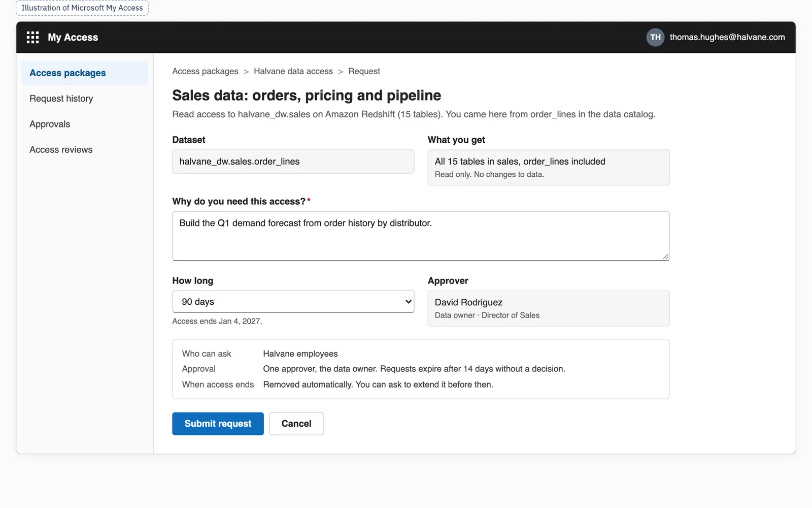Click the My Access app title
Image resolution: width=812 pixels, height=508 pixels.
coord(73,37)
